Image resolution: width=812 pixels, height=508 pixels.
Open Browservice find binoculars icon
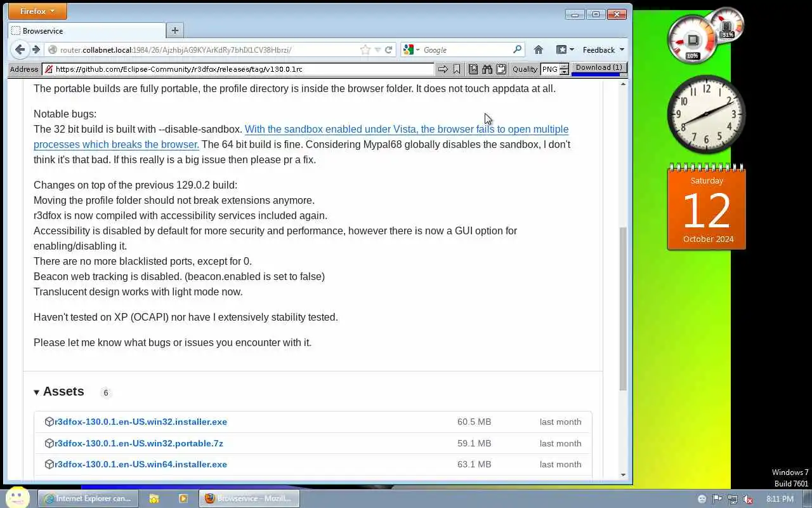pyautogui.click(x=487, y=69)
